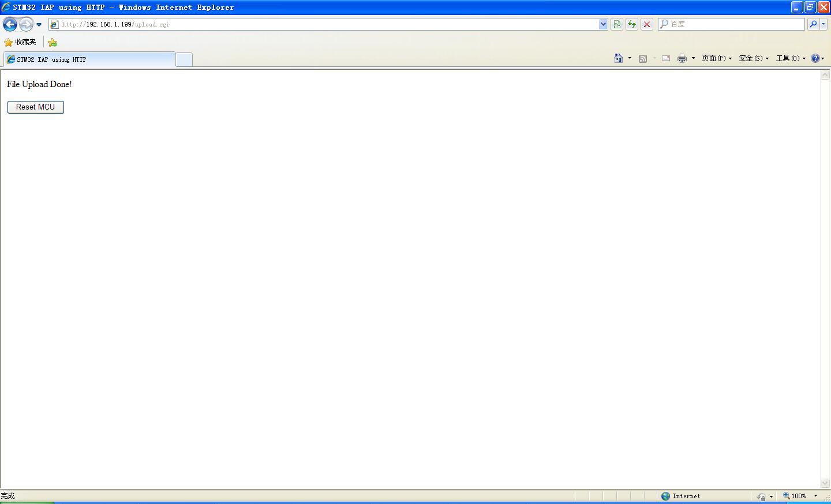Screen dimensions: 831x504
Task: Open the search provider dropdown arrow
Action: pos(823,24)
